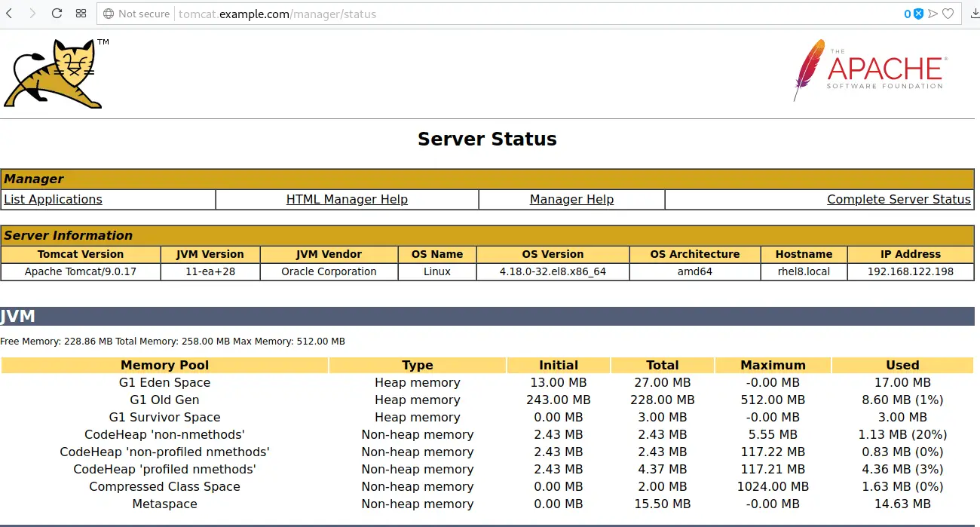This screenshot has width=980, height=527.
Task: Open the downloads icon
Action: (974, 14)
